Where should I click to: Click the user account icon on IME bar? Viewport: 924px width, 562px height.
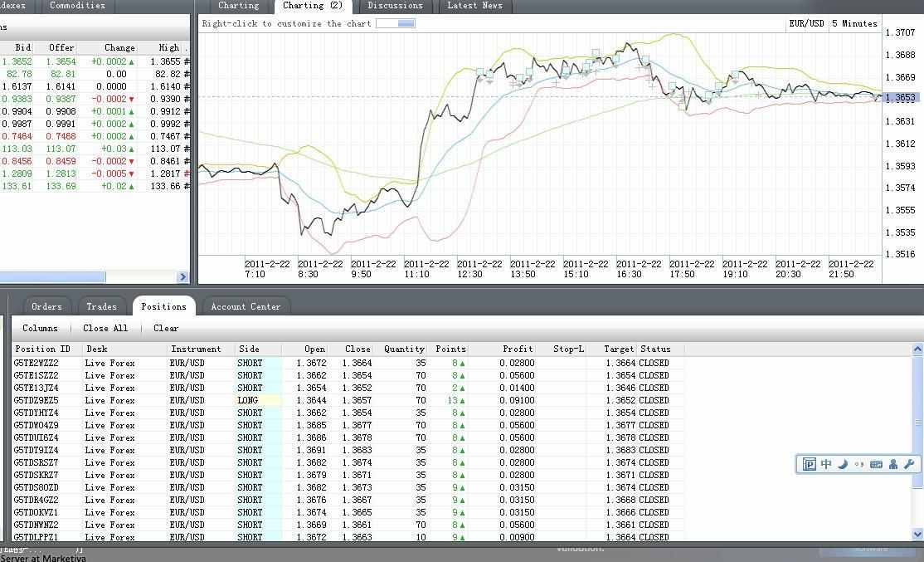pyautogui.click(x=892, y=464)
